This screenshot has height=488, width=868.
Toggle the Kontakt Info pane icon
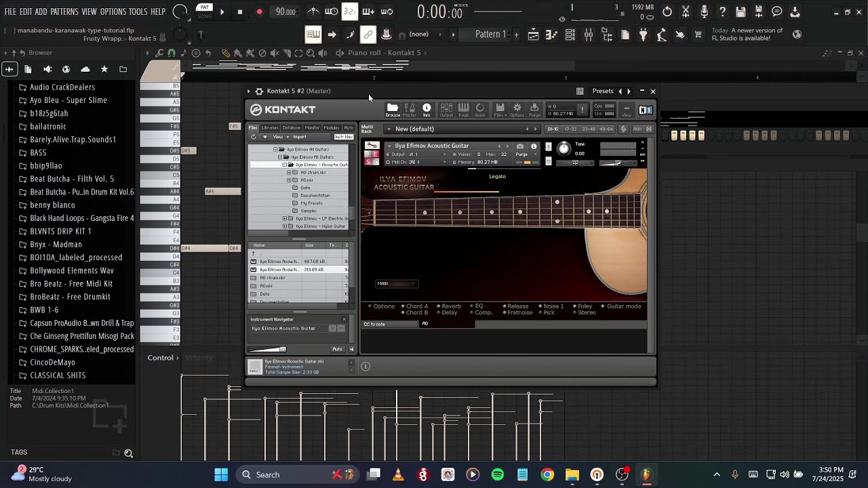point(427,110)
